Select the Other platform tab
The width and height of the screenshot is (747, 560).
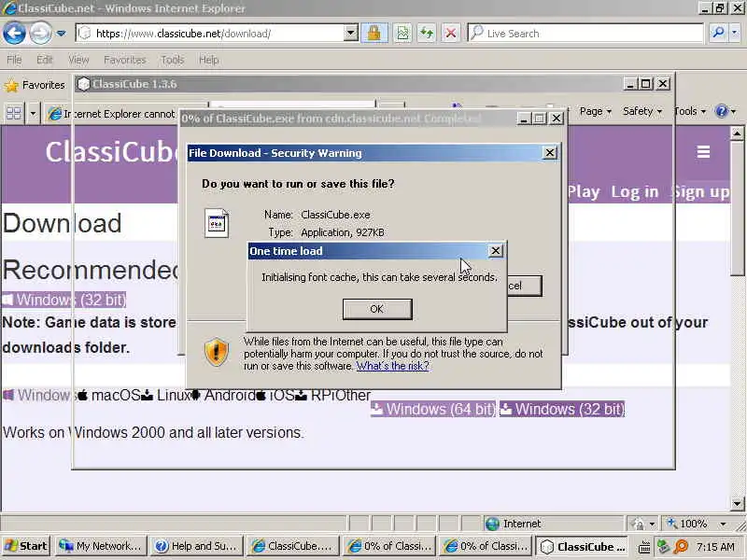353,395
